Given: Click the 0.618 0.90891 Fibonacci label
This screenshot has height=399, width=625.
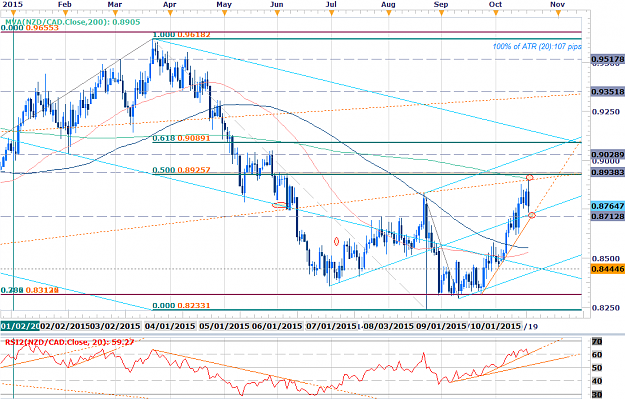Looking at the screenshot, I should (x=182, y=138).
